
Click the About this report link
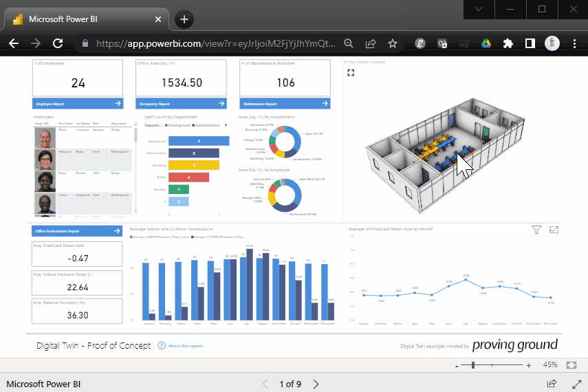click(x=186, y=346)
